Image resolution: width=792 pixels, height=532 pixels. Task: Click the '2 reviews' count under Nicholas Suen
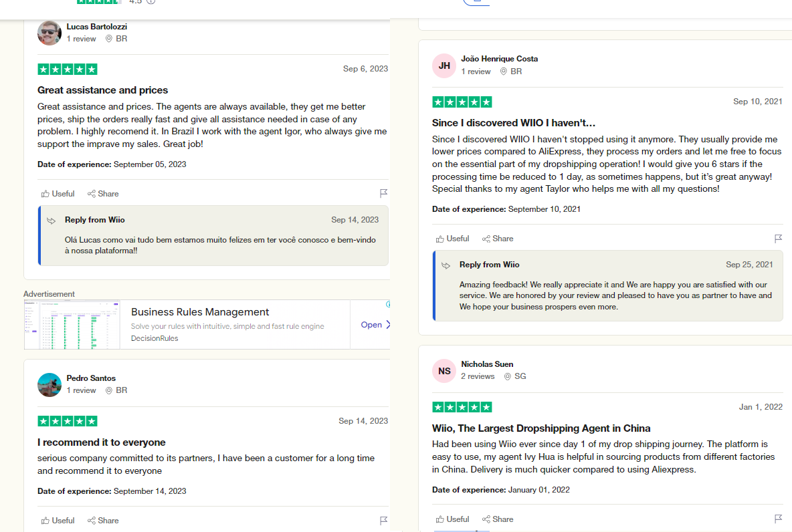(x=478, y=376)
